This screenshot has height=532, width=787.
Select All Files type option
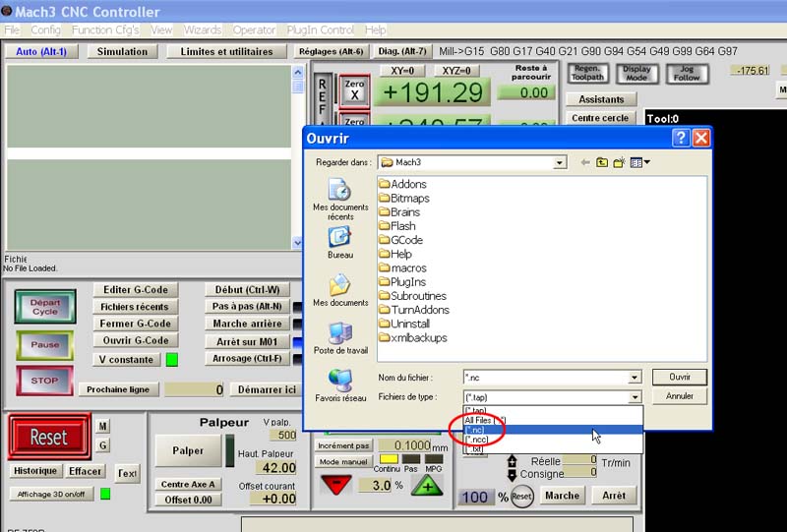(x=553, y=421)
